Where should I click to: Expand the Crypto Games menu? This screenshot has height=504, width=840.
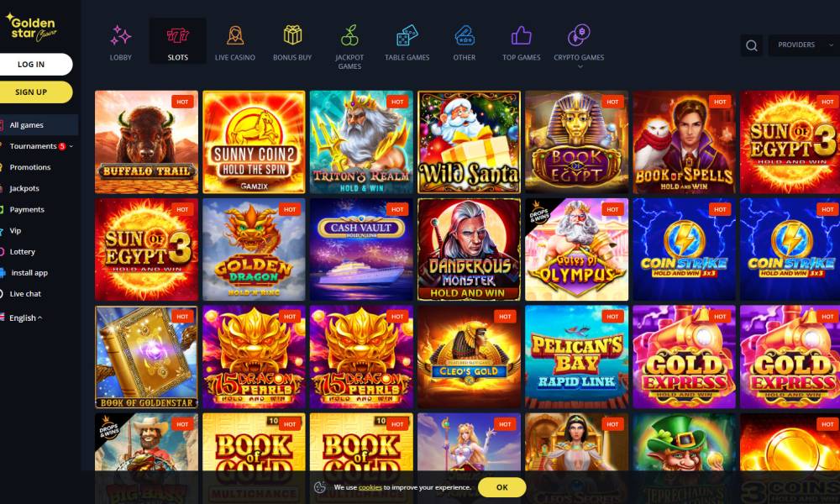579,45
